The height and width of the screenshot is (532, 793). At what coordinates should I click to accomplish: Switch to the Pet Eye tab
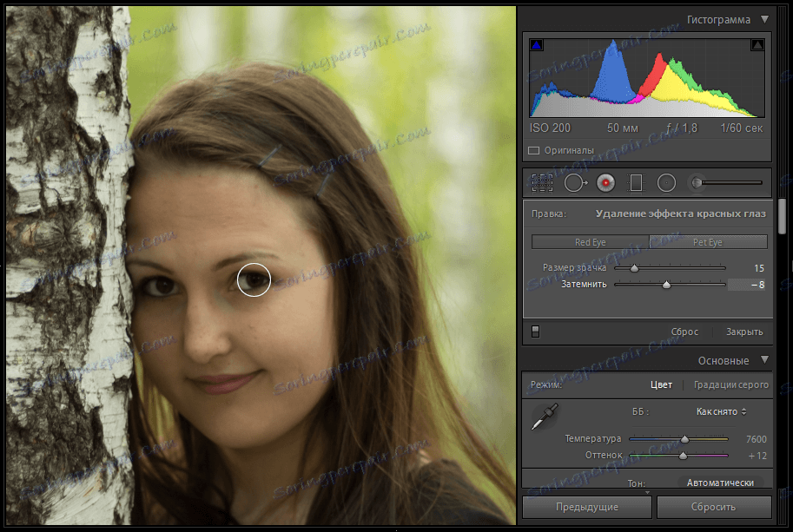point(708,241)
